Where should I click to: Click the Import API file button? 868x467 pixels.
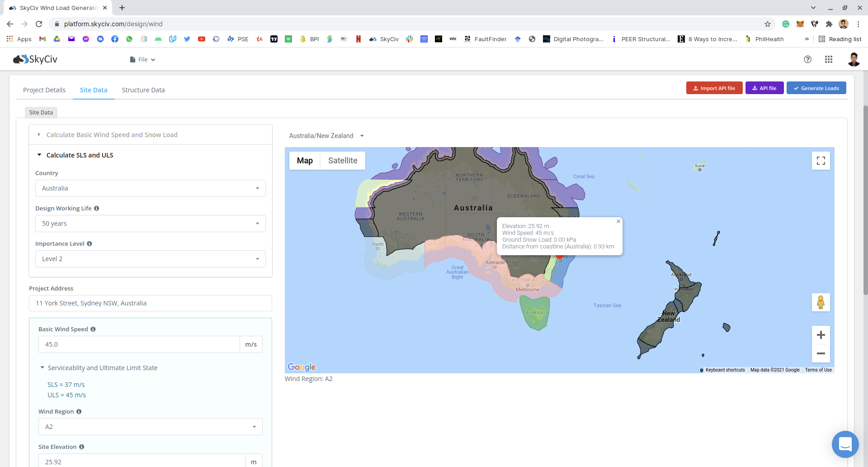pyautogui.click(x=714, y=88)
